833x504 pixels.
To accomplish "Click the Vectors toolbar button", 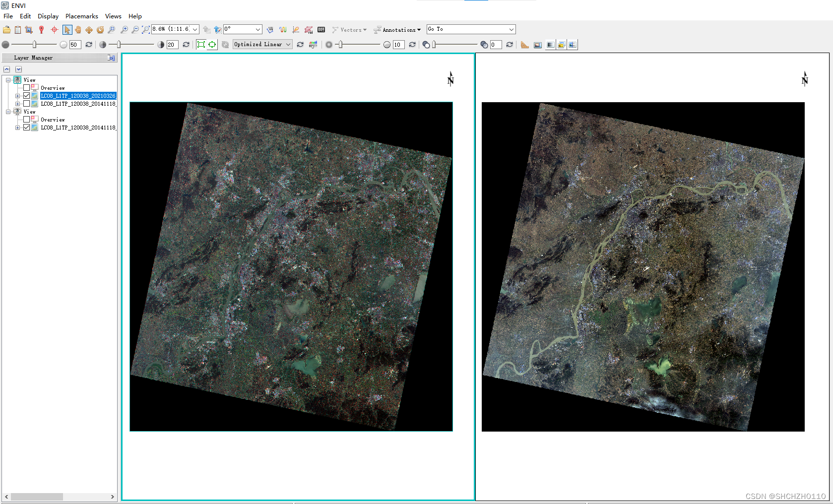I will (350, 30).
